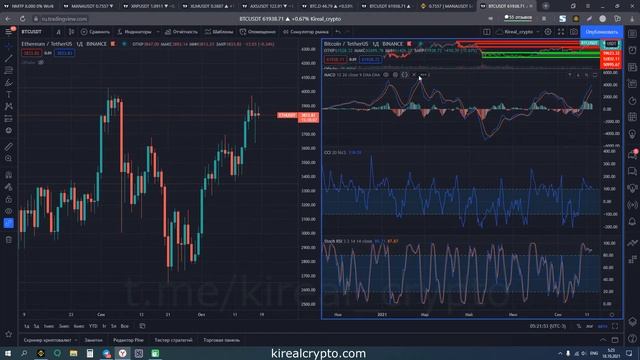Open the forecasting and measurement tools

[9, 118]
